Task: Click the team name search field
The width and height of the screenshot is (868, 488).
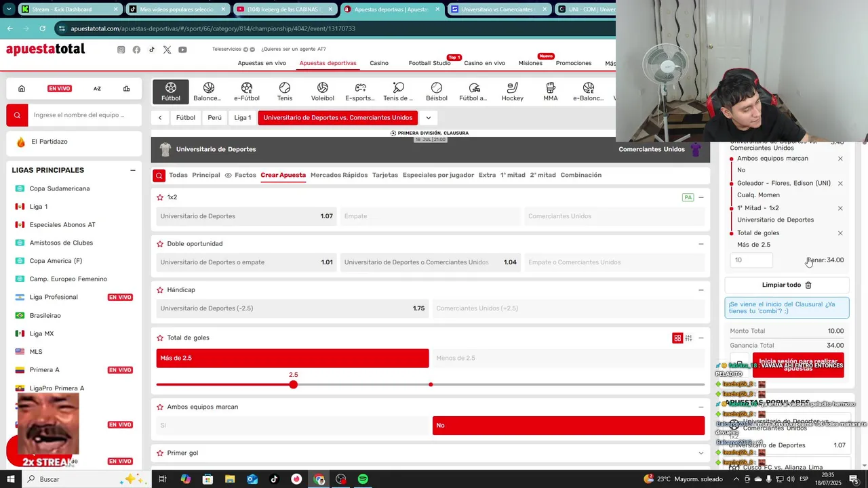Action: [x=85, y=115]
